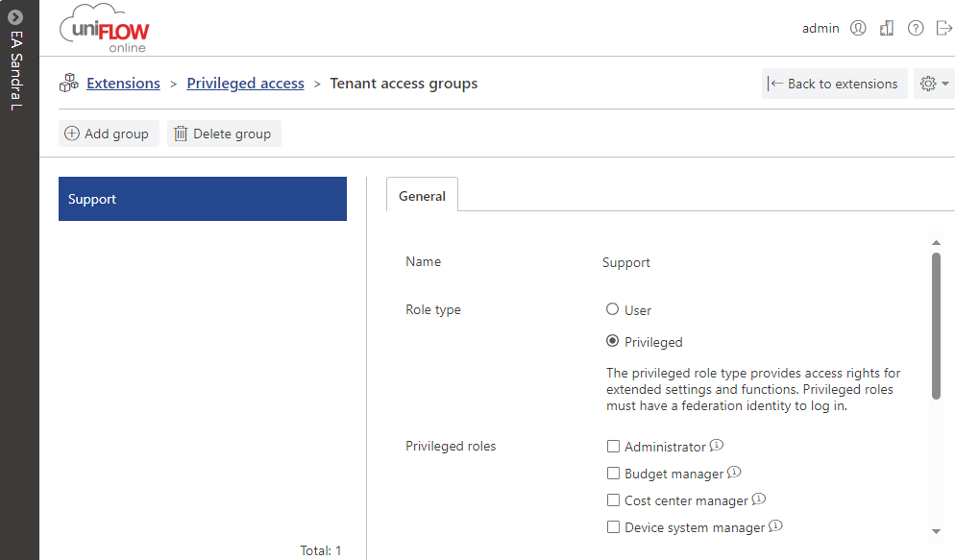Click the scroll down arrow in panel

click(x=936, y=531)
